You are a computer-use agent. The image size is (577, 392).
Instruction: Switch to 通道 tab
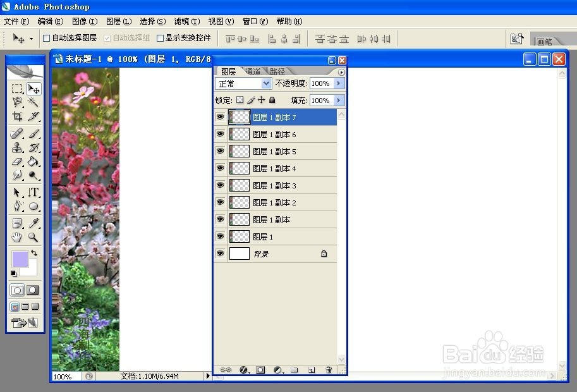(253, 71)
